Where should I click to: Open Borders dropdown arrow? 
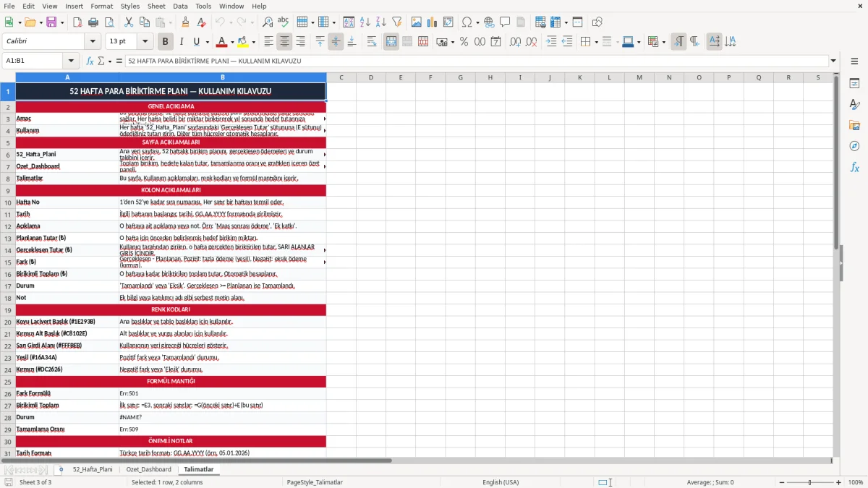pyautogui.click(x=596, y=42)
